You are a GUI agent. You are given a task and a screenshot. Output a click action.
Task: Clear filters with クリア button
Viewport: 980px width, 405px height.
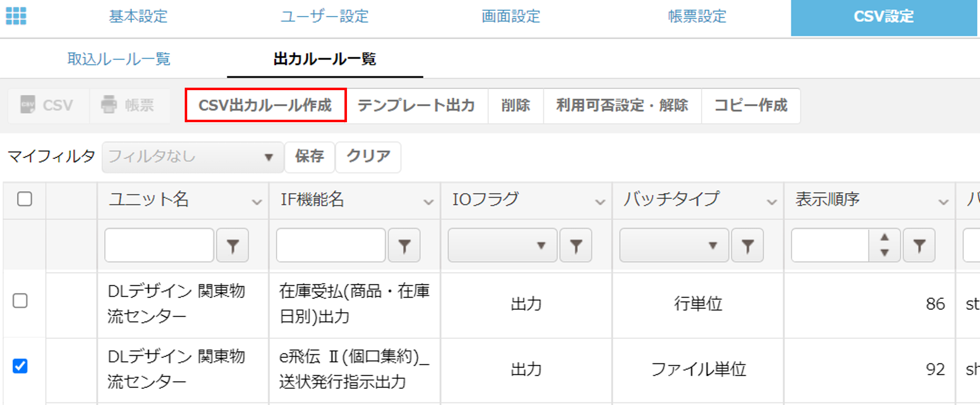pyautogui.click(x=368, y=157)
